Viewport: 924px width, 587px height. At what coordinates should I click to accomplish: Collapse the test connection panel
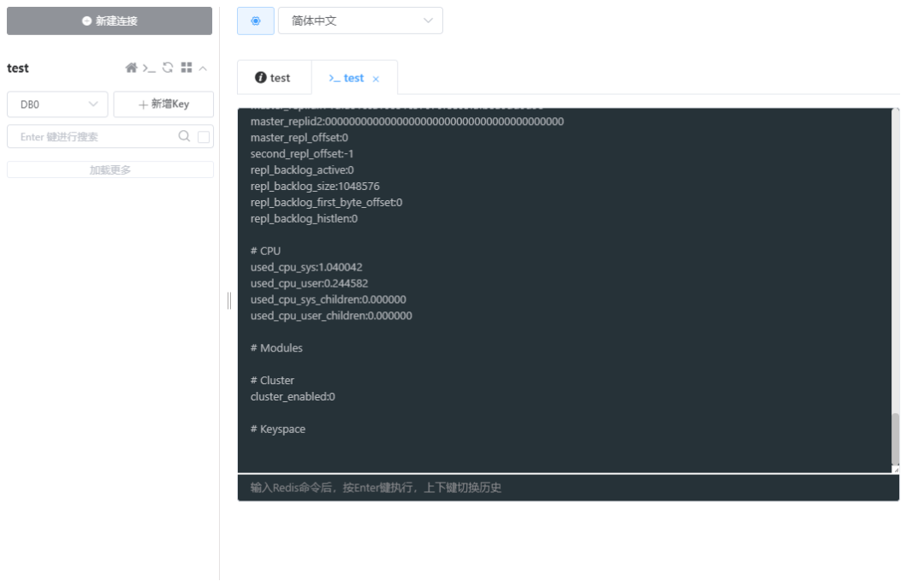tap(203, 68)
